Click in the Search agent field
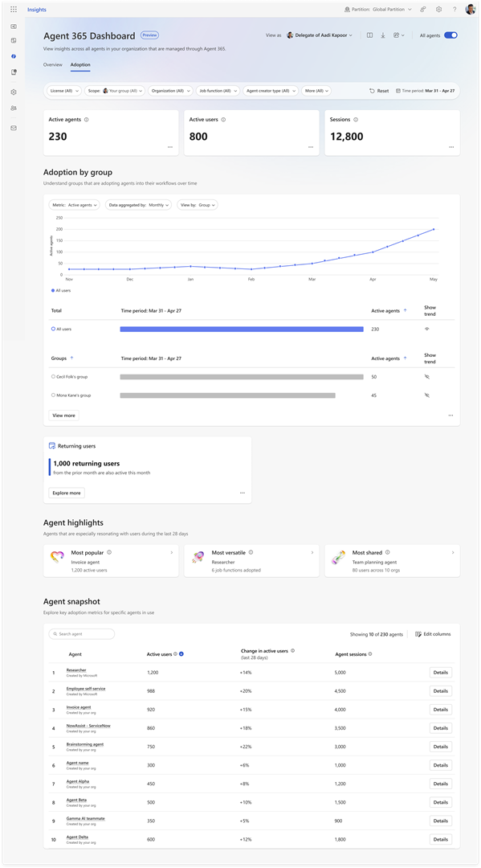The image size is (481, 868). click(82, 634)
